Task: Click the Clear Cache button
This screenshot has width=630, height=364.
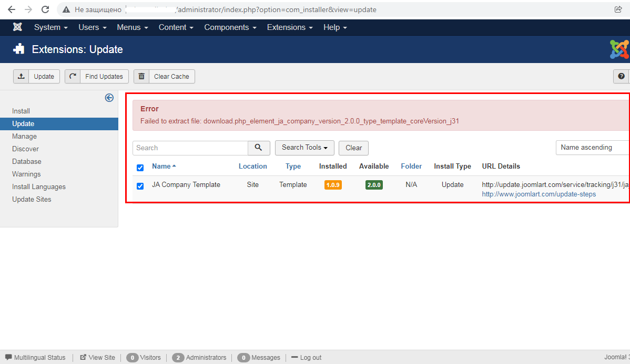Action: pos(164,76)
